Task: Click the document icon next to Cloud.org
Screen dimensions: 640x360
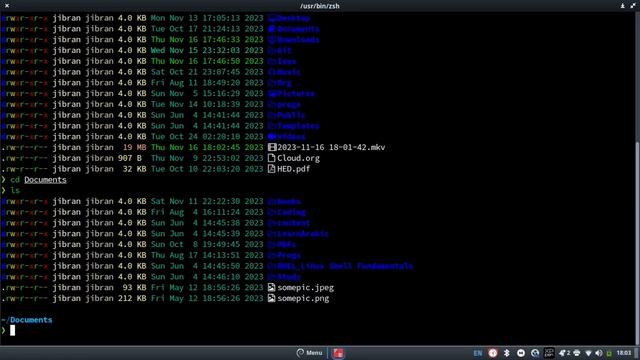Action: point(271,158)
